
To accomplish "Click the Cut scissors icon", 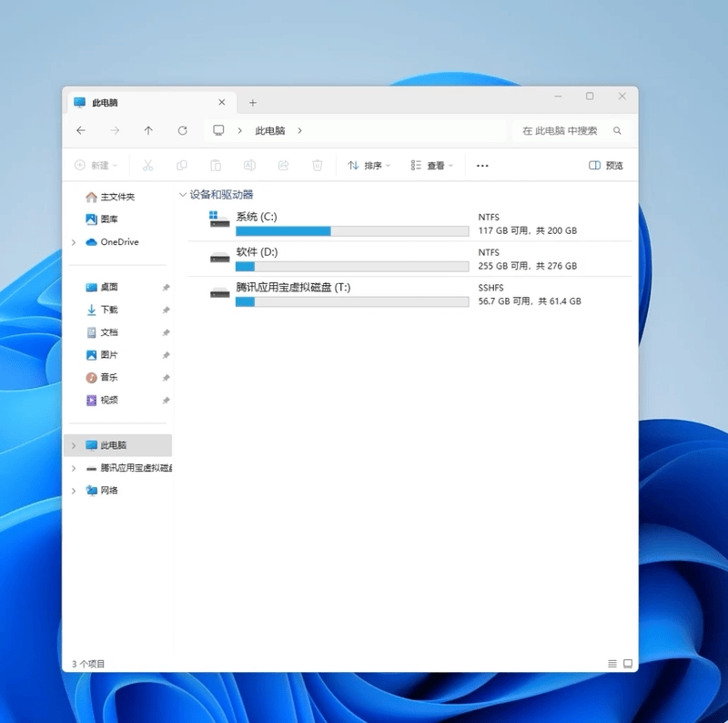I will click(x=147, y=166).
